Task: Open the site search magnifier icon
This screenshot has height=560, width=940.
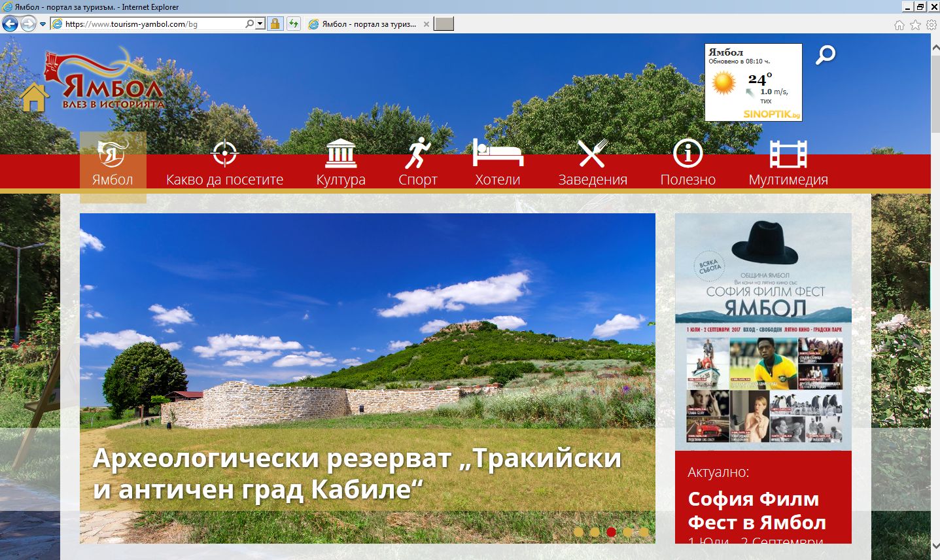Action: click(826, 55)
